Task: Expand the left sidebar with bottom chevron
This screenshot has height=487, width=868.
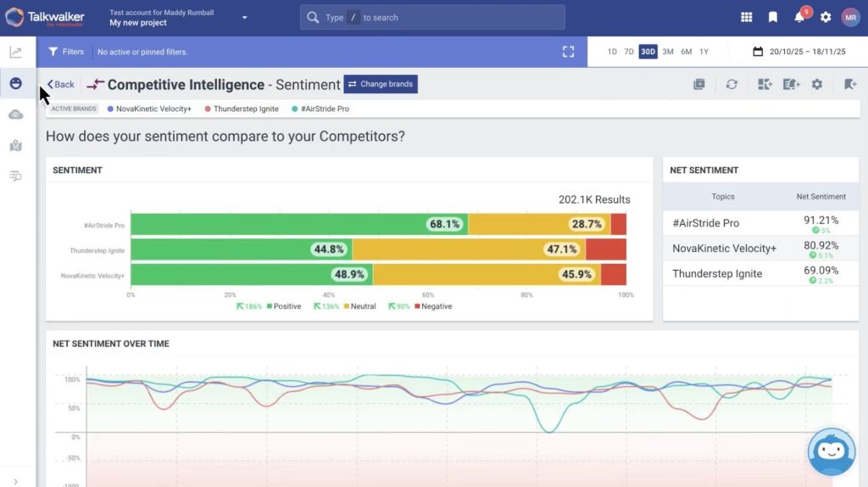Action: (x=15, y=480)
